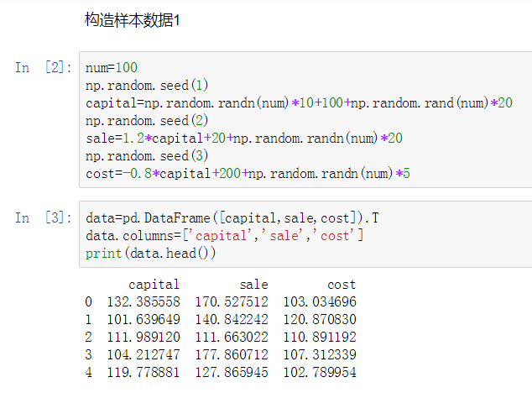Place cursor on the num=100 line
This screenshot has width=532, height=398.
coord(112,67)
